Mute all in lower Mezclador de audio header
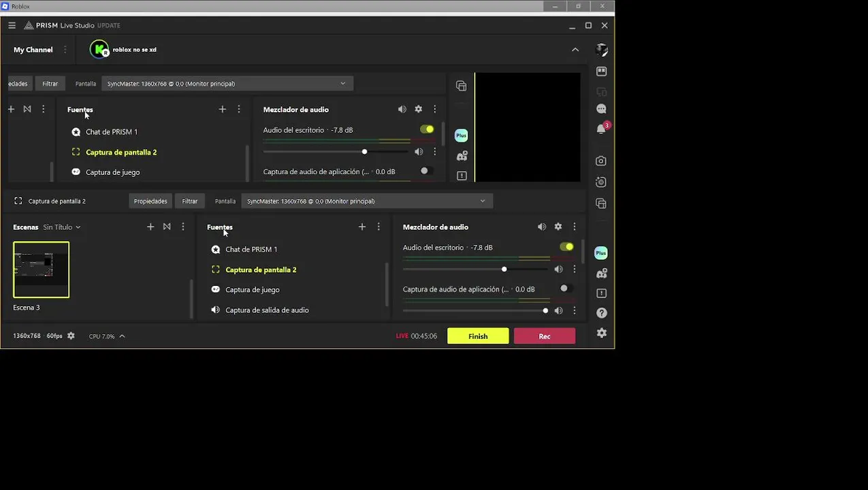Screen dimensions: 868x490 tap(542, 227)
